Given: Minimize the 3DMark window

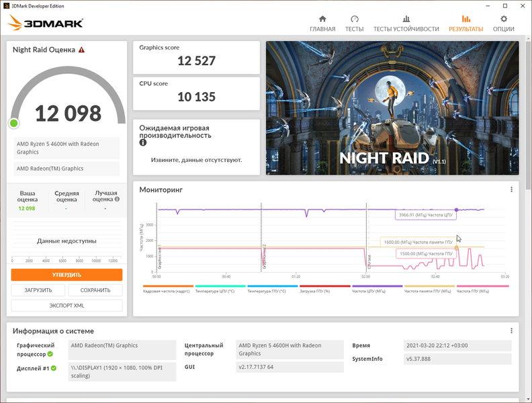Looking at the screenshot, I should pyautogui.click(x=488, y=6).
